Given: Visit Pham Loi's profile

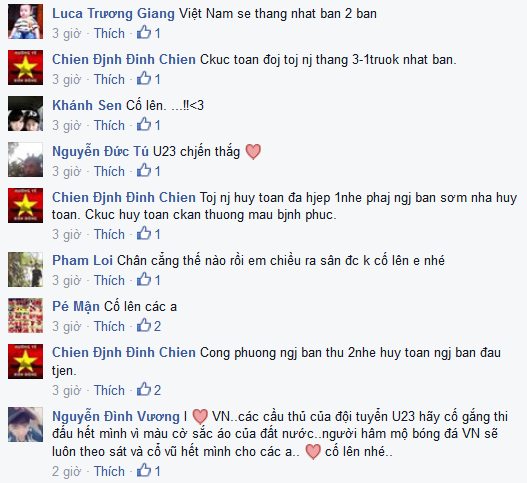Looking at the screenshot, I should 82,260.
